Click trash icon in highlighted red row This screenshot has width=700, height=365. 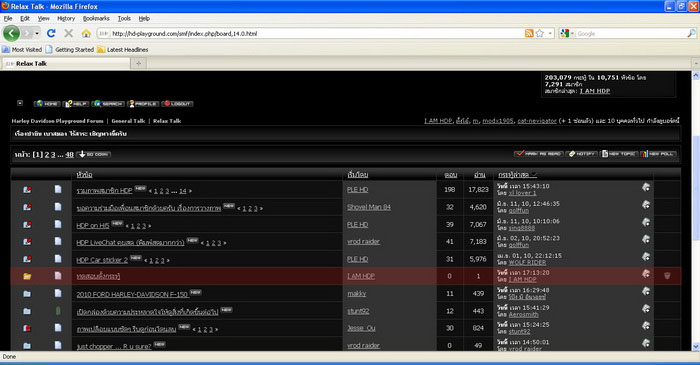(667, 276)
